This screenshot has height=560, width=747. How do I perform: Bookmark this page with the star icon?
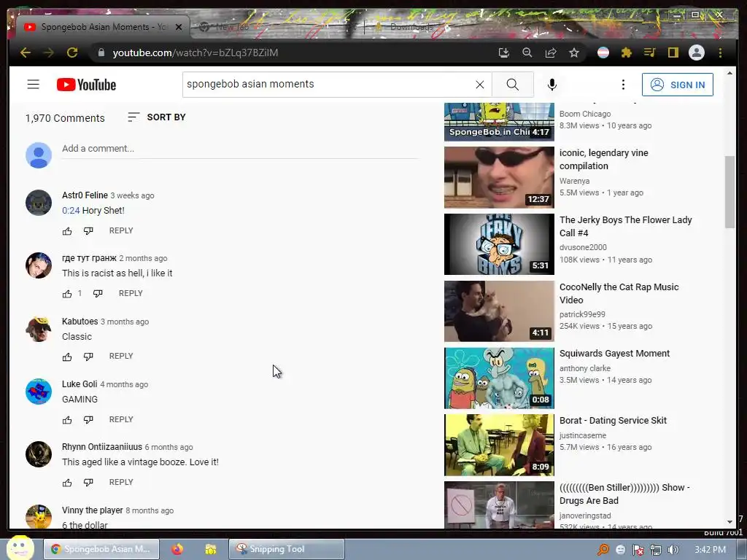(574, 52)
